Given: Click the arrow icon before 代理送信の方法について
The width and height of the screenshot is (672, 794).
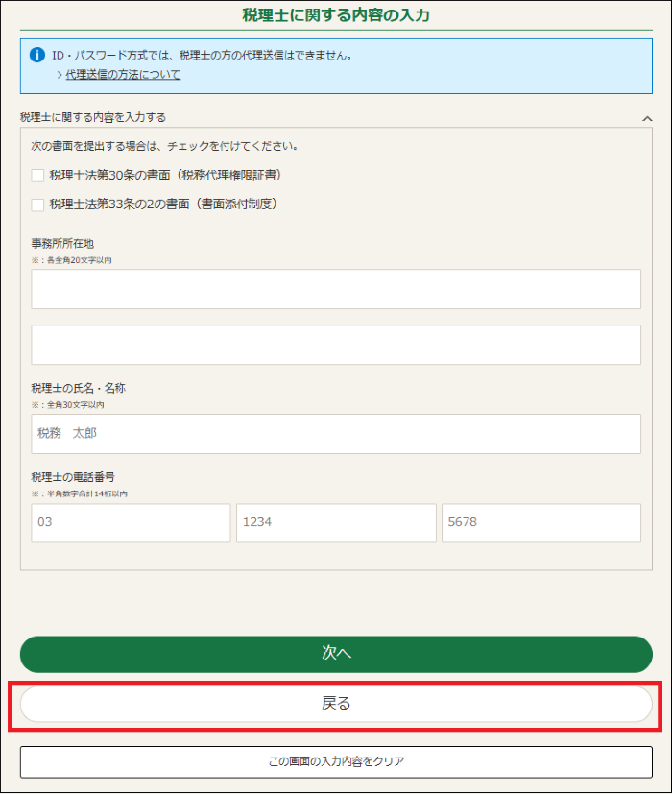Looking at the screenshot, I should [x=60, y=75].
